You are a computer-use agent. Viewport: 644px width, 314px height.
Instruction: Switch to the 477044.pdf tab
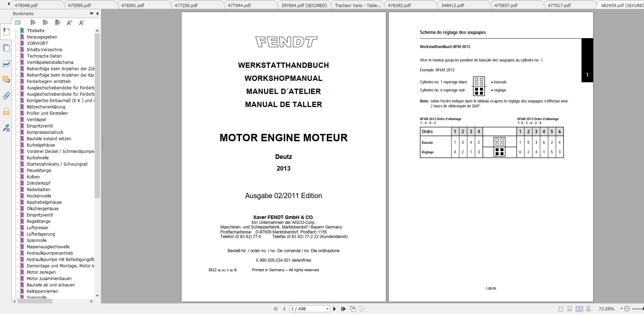239,5
